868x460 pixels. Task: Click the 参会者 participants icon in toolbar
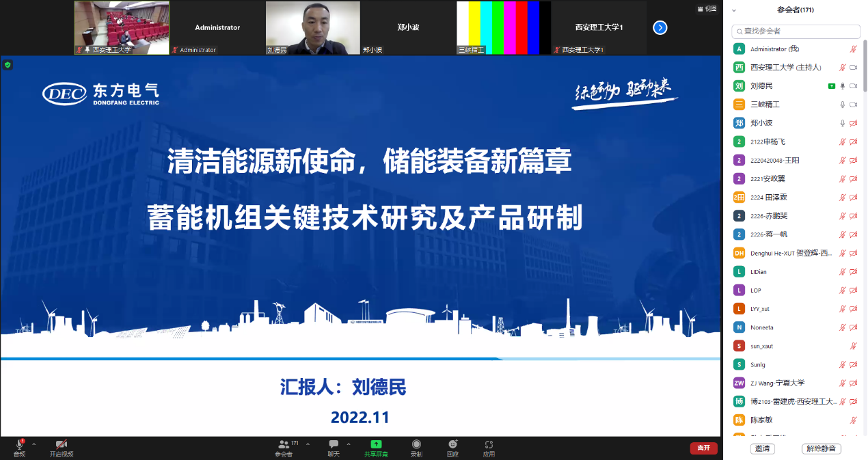283,445
